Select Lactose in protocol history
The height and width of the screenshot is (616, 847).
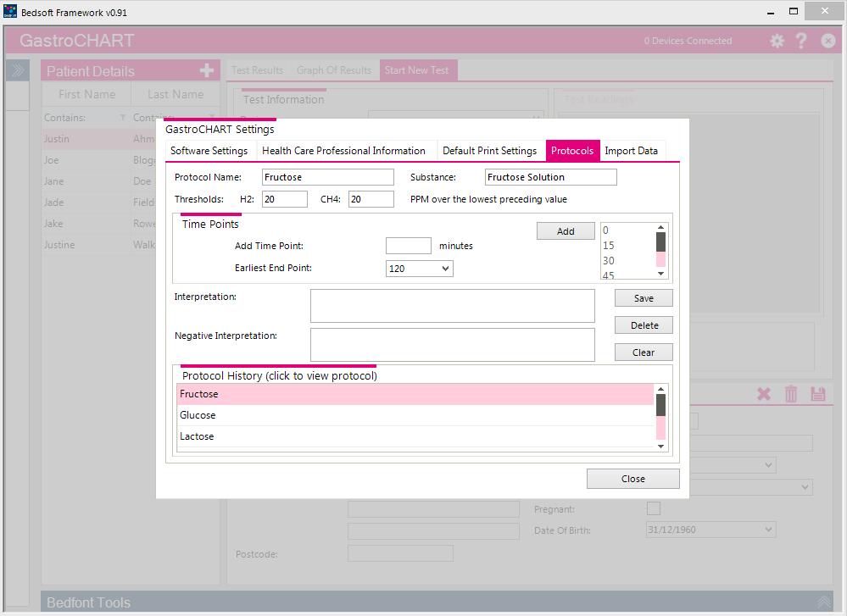click(x=415, y=436)
